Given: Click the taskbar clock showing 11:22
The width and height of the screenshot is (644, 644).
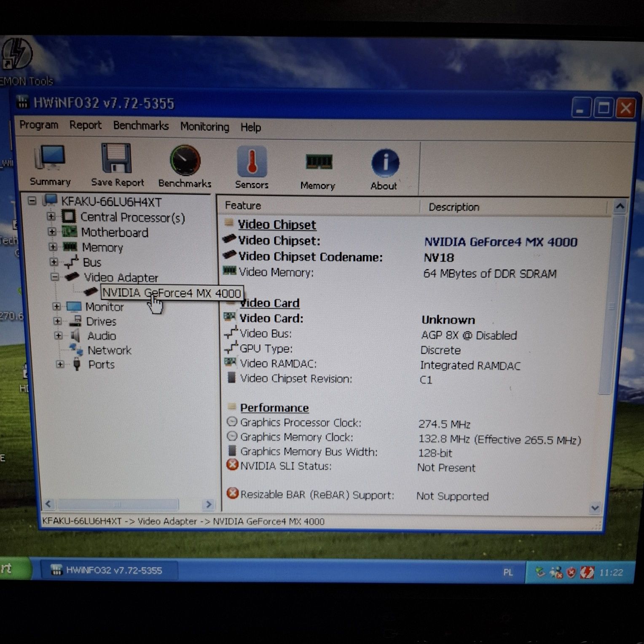Looking at the screenshot, I should coord(611,572).
